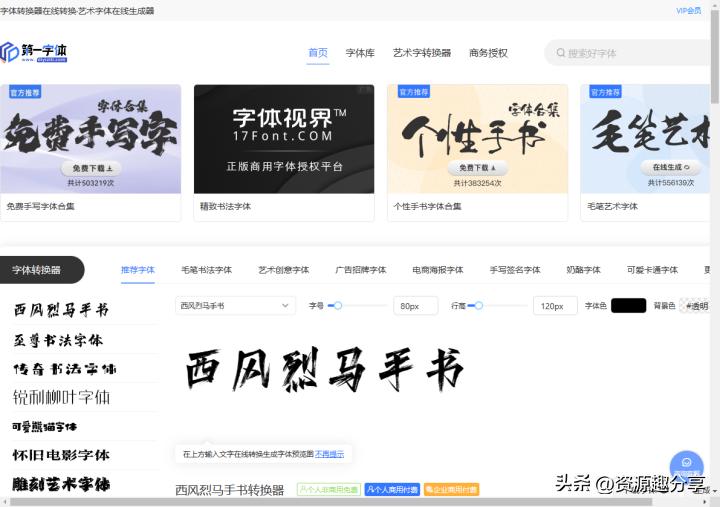Viewport: 720px width, 507px height.
Task: Click the green 个人非商用免费 badge
Action: pyautogui.click(x=329, y=490)
